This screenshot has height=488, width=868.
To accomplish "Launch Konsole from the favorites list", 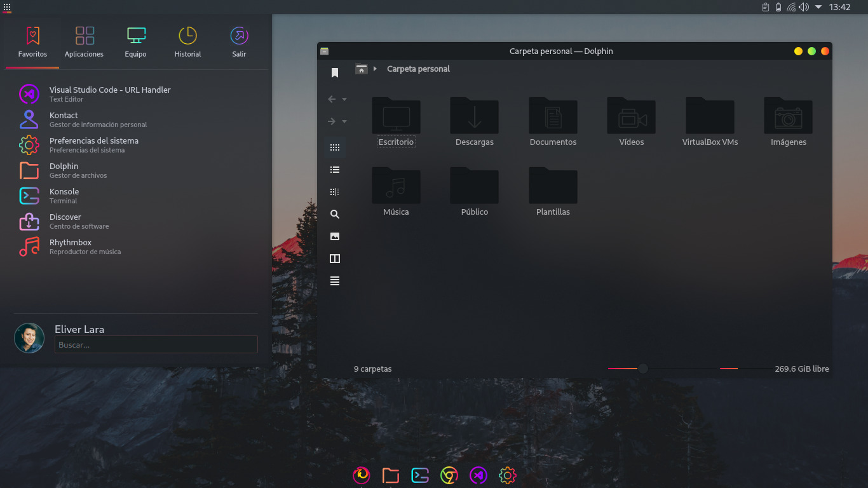I will coord(64,195).
